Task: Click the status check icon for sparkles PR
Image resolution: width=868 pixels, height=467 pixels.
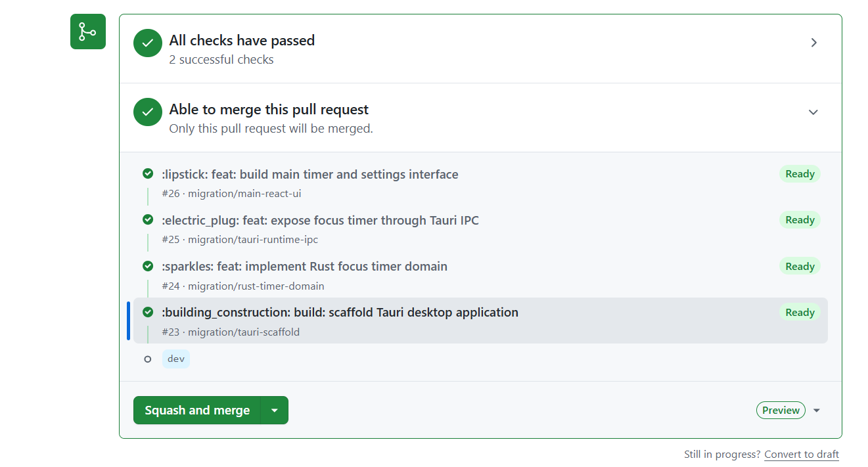Action: point(148,266)
